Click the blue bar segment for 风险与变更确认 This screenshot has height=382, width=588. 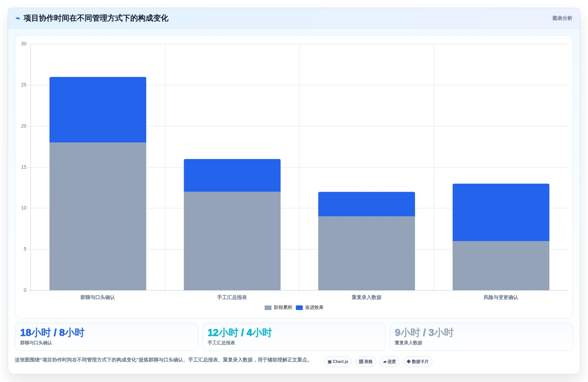click(x=501, y=212)
